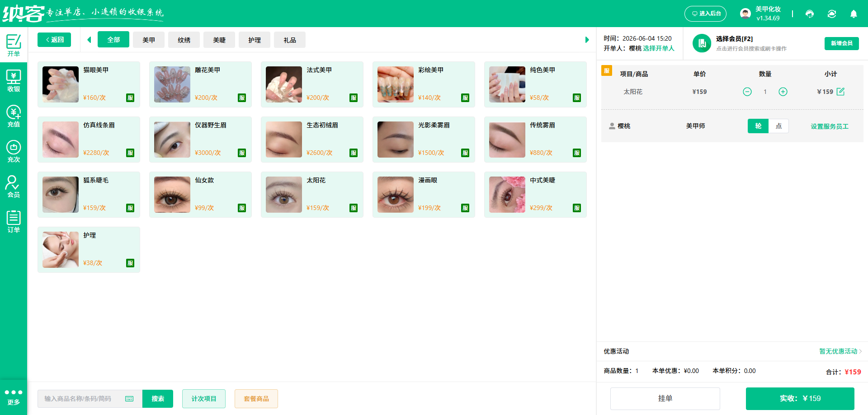
Task: Click the 搜索 search button
Action: pos(158,399)
